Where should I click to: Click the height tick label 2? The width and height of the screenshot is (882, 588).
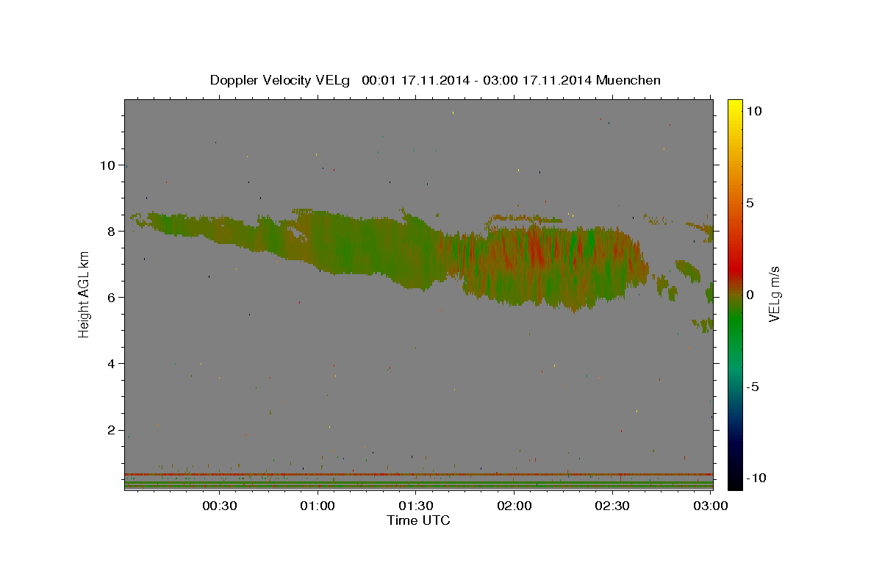110,430
